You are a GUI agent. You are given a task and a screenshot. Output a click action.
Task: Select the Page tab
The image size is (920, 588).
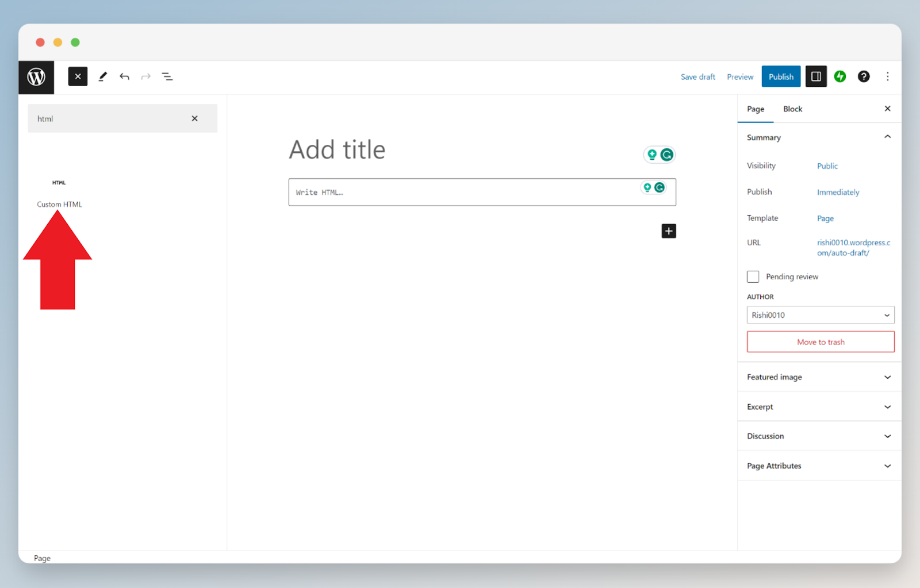click(756, 109)
